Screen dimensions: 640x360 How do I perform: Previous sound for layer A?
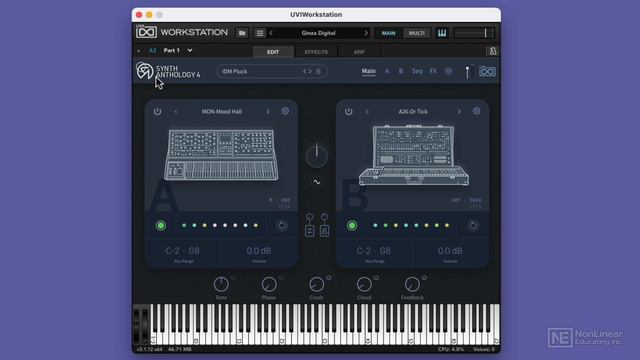point(176,111)
